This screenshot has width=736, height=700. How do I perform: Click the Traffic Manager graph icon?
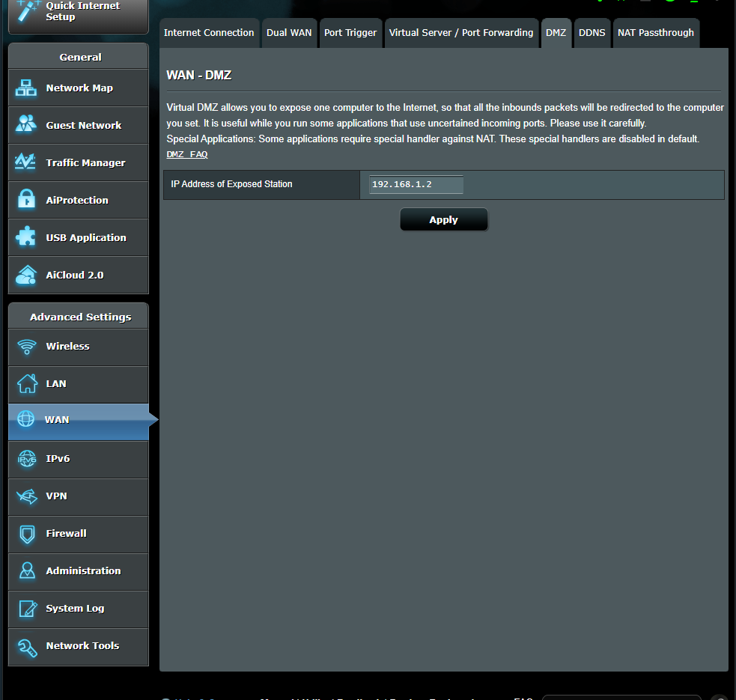pyautogui.click(x=26, y=162)
